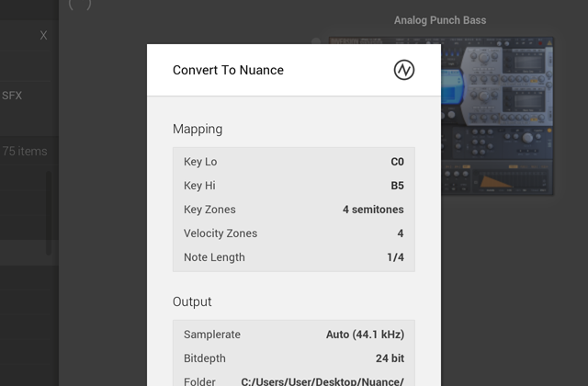Click the Samplerate label

[212, 335]
